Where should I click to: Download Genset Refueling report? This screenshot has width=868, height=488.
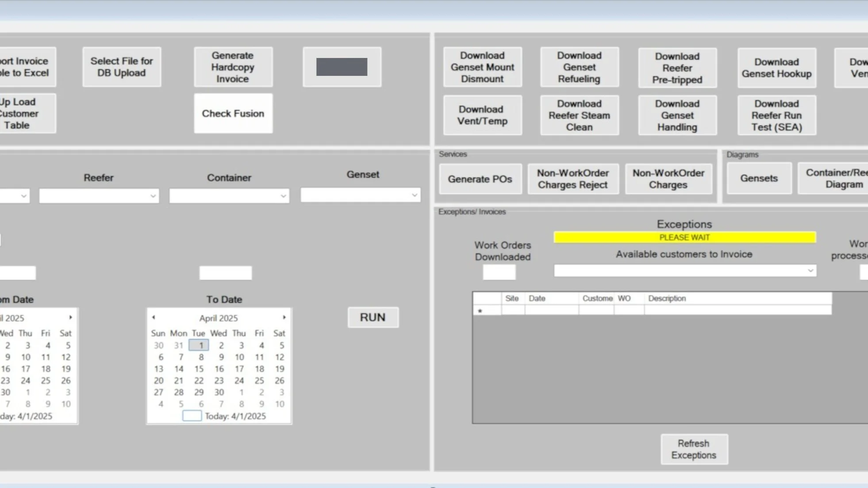pos(579,67)
